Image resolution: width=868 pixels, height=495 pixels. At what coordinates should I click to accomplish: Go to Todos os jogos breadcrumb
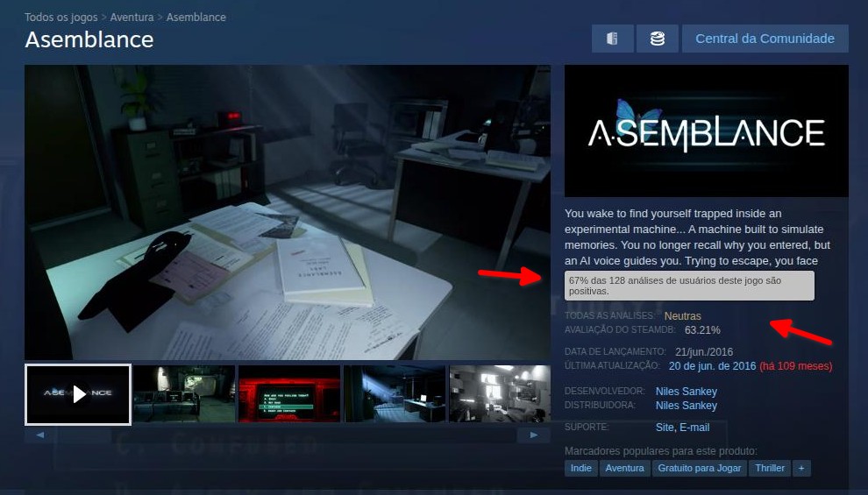(60, 18)
